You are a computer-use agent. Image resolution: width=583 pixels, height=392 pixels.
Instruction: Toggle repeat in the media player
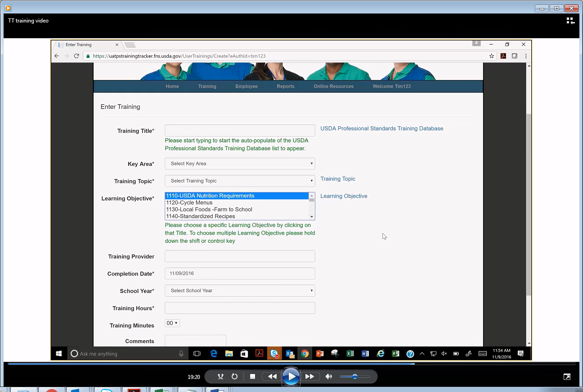[x=234, y=377]
